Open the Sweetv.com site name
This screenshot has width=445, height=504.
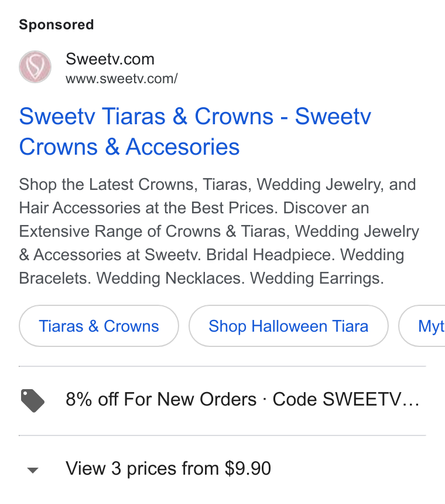pyautogui.click(x=110, y=59)
